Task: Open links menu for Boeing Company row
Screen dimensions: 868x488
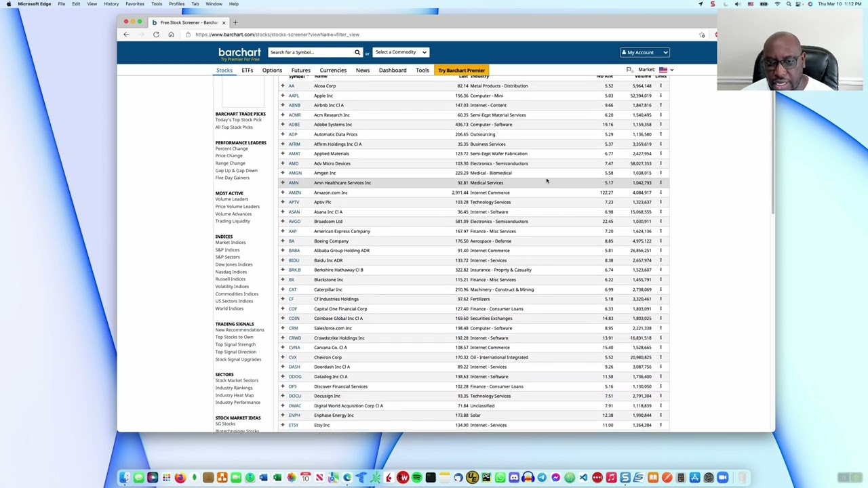Action: (660, 241)
